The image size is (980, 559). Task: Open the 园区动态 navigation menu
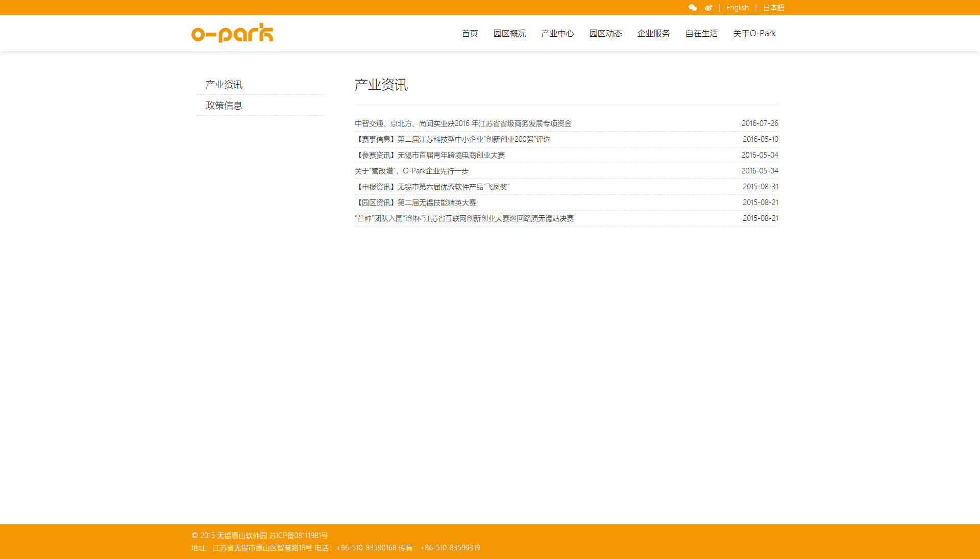[x=605, y=33]
